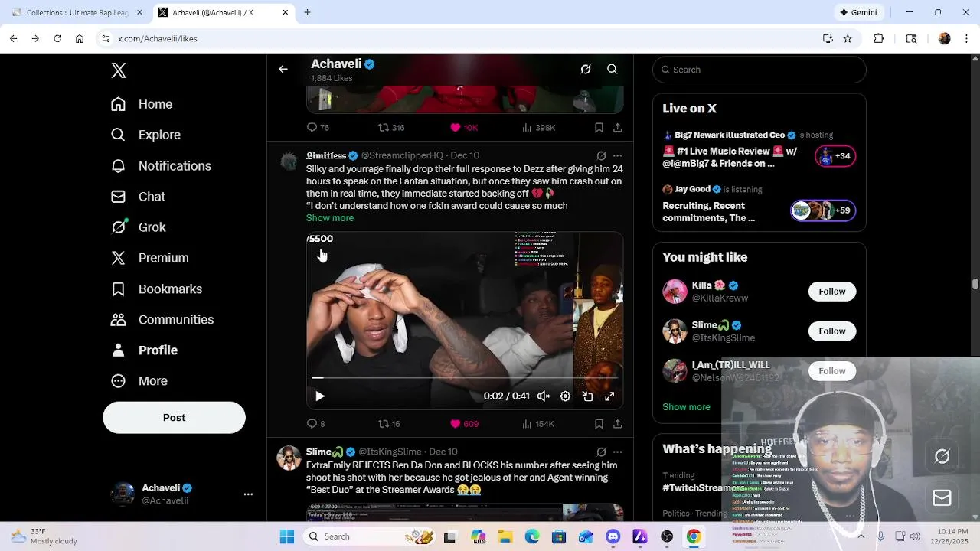Enter video fullscreen mode
The height and width of the screenshot is (551, 980).
pos(609,396)
